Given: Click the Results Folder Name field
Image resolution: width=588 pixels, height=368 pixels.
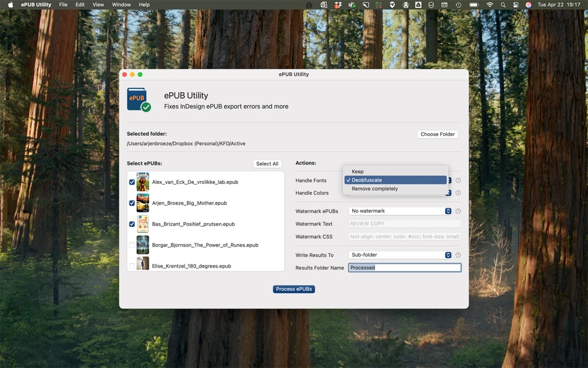Looking at the screenshot, I should click(405, 268).
